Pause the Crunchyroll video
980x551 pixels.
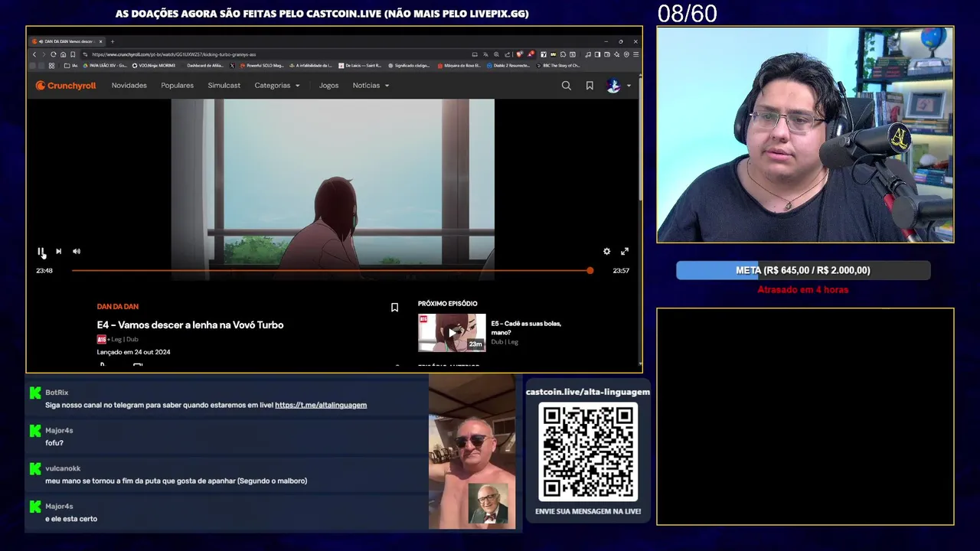[x=41, y=251]
